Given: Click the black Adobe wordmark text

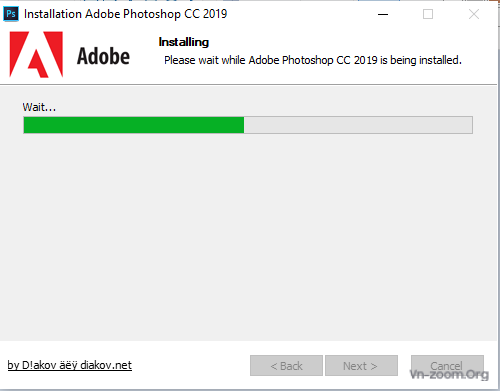Looking at the screenshot, I should [103, 56].
